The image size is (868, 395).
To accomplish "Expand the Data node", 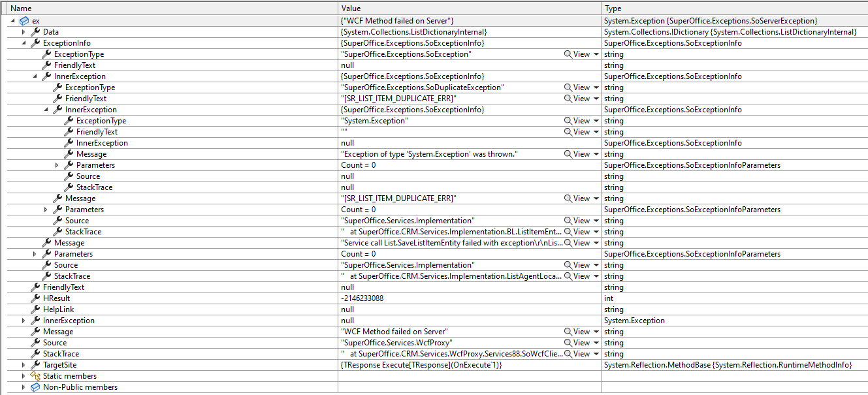I will pyautogui.click(x=24, y=32).
